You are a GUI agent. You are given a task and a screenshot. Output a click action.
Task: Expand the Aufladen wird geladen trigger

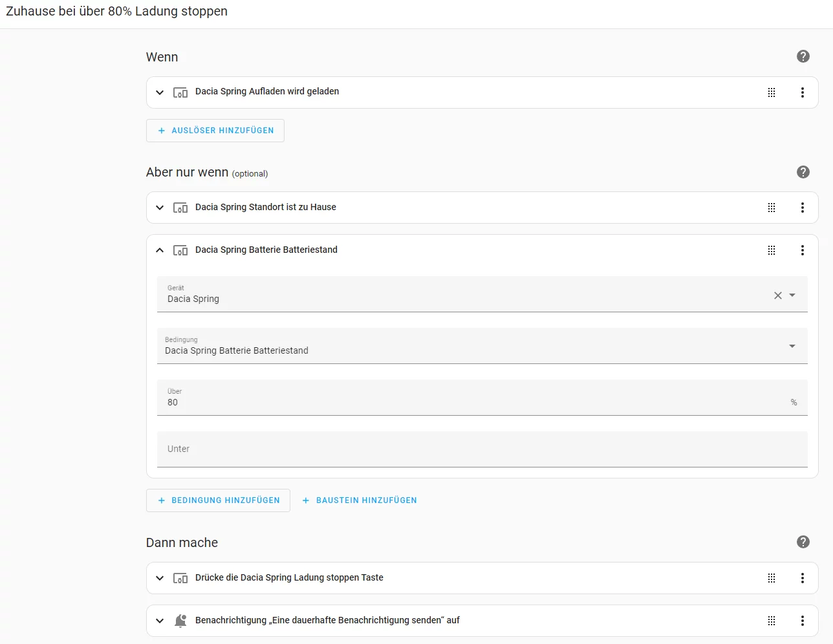click(160, 92)
